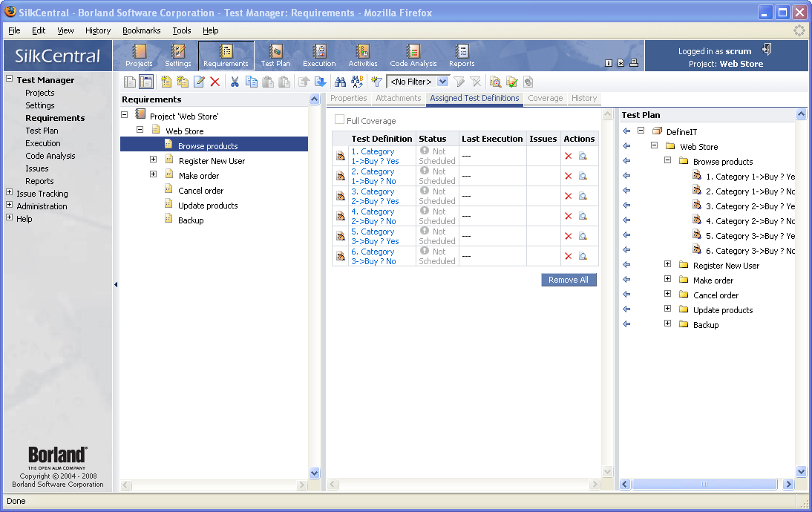Open the Activities module icon

pos(362,56)
